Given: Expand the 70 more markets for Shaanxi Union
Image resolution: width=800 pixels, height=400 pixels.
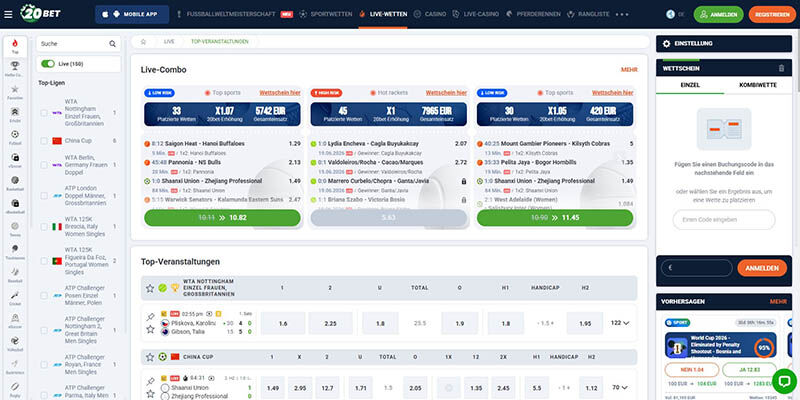Looking at the screenshot, I should [620, 388].
